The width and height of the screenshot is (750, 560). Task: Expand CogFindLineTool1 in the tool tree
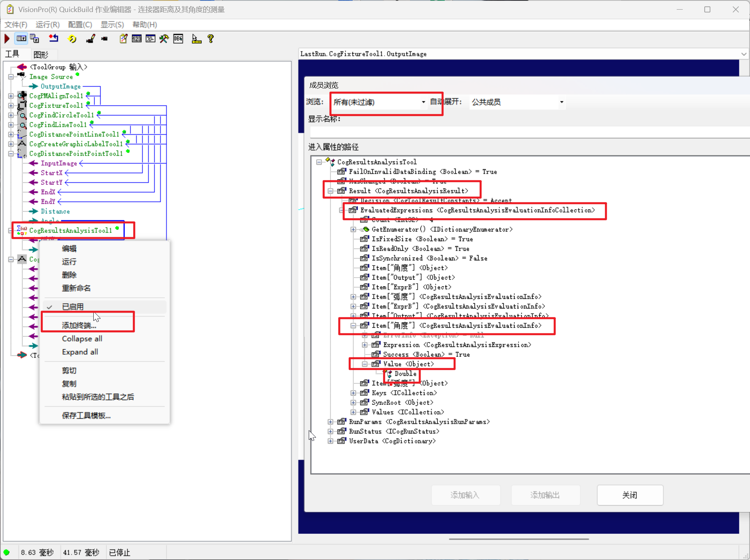[x=11, y=125]
